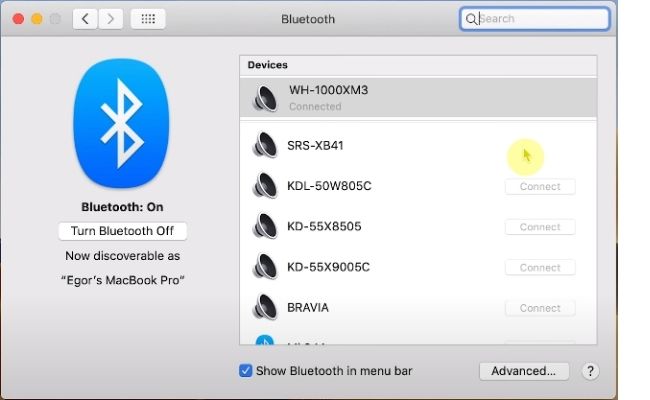Click the KD-55X9005C speaker icon
Screen dimensions: 650x400
pos(265,267)
